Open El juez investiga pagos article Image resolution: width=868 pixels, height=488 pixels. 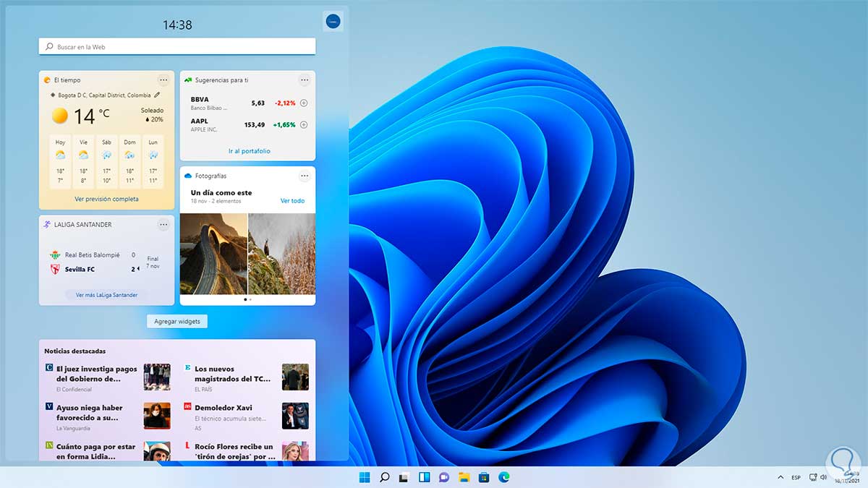[97, 374]
